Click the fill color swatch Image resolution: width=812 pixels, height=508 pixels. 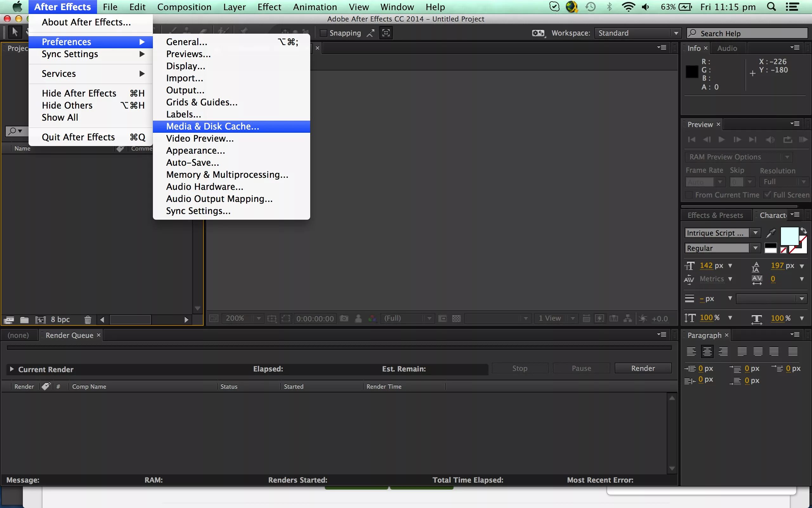coord(789,237)
